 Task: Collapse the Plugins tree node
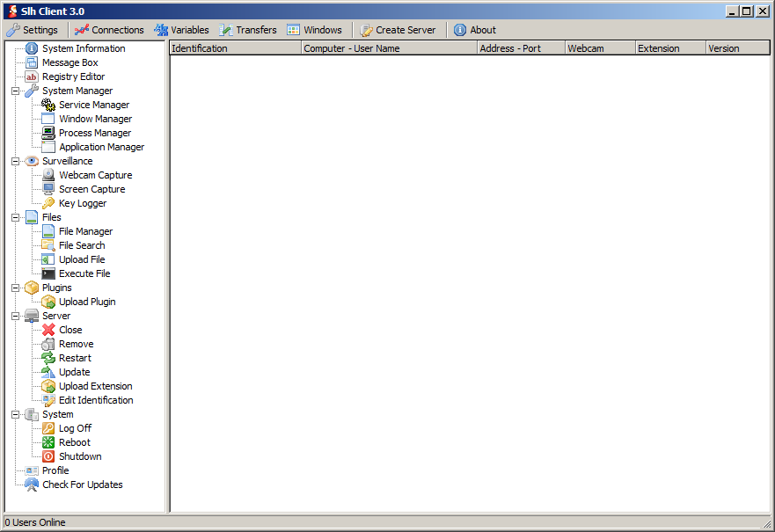tap(15, 288)
